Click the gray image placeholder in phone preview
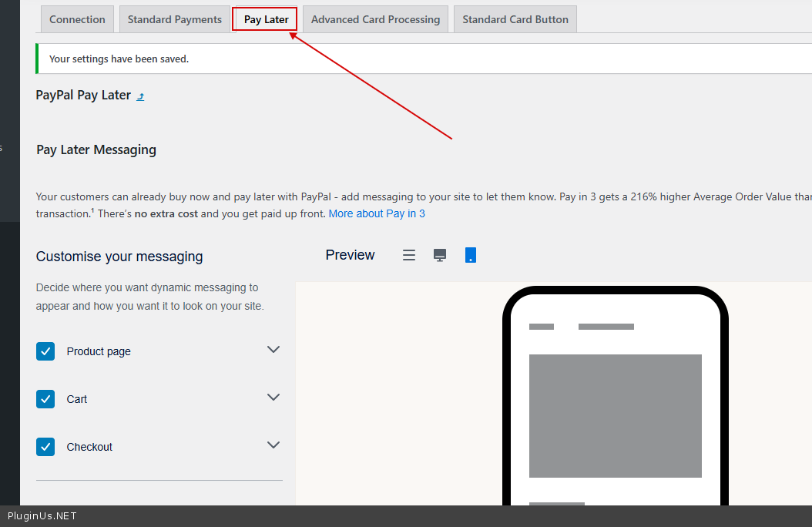The image size is (812, 527). click(615, 416)
